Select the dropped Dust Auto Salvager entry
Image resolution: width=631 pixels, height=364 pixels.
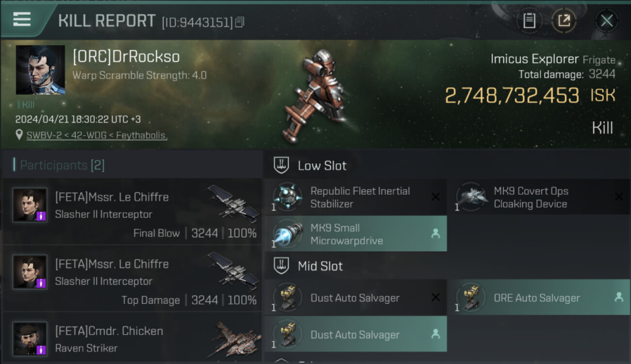pos(356,334)
